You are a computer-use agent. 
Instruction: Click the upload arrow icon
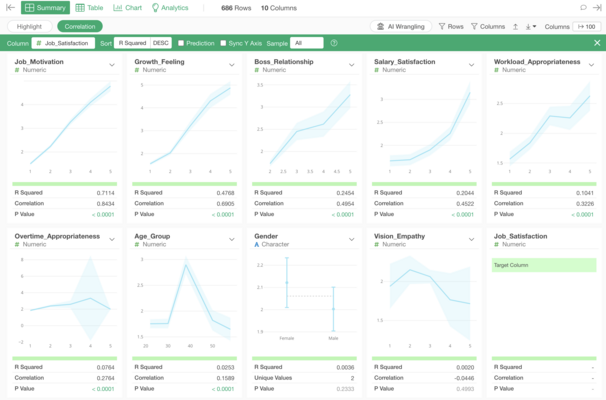point(515,26)
